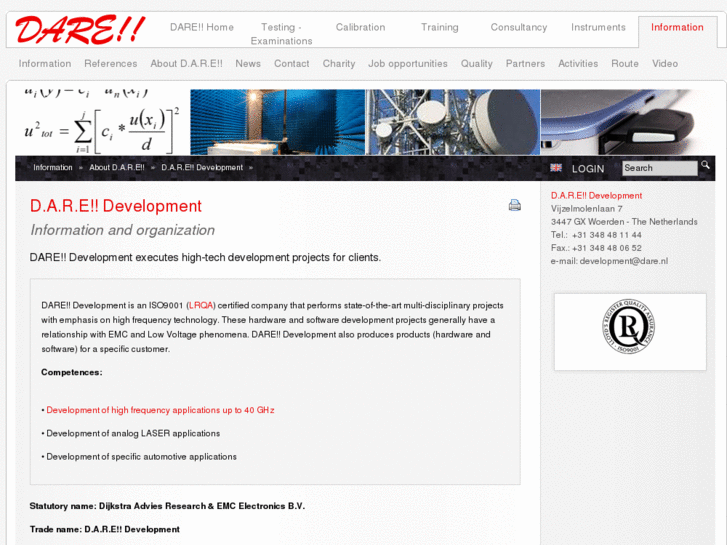Open the Quality page
Screen dimensions: 727x545
(477, 64)
